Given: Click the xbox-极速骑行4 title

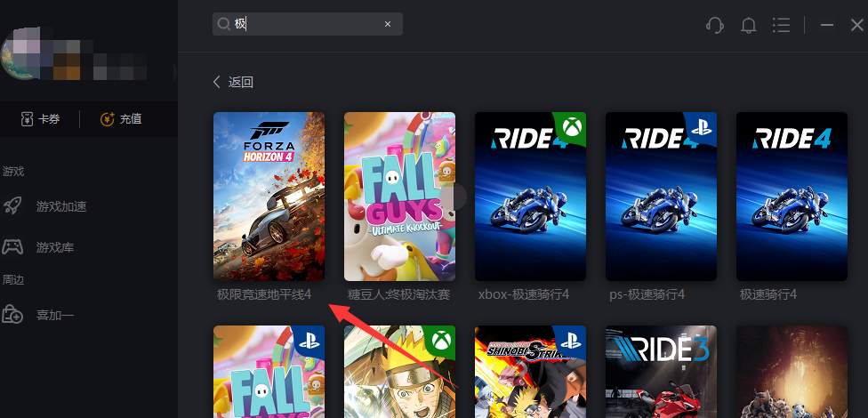Looking at the screenshot, I should (524, 294).
